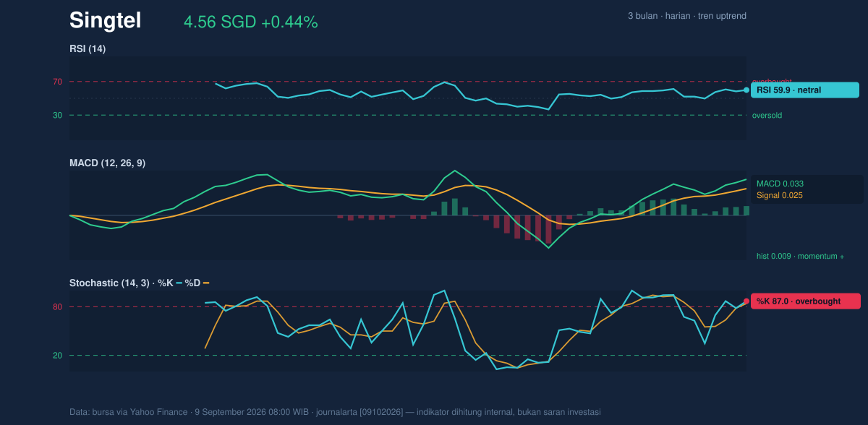Click the oversold threshold label
This screenshot has height=425, width=868.
767,115
